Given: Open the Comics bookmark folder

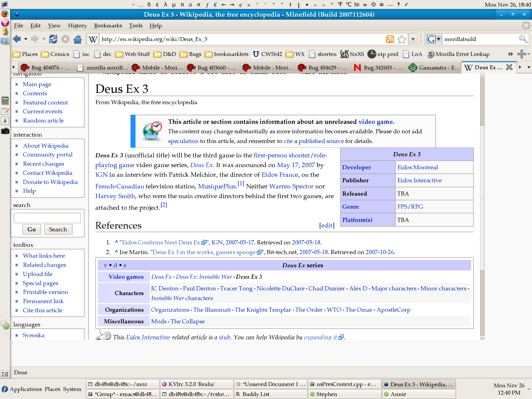Looking at the screenshot, I should point(55,54).
